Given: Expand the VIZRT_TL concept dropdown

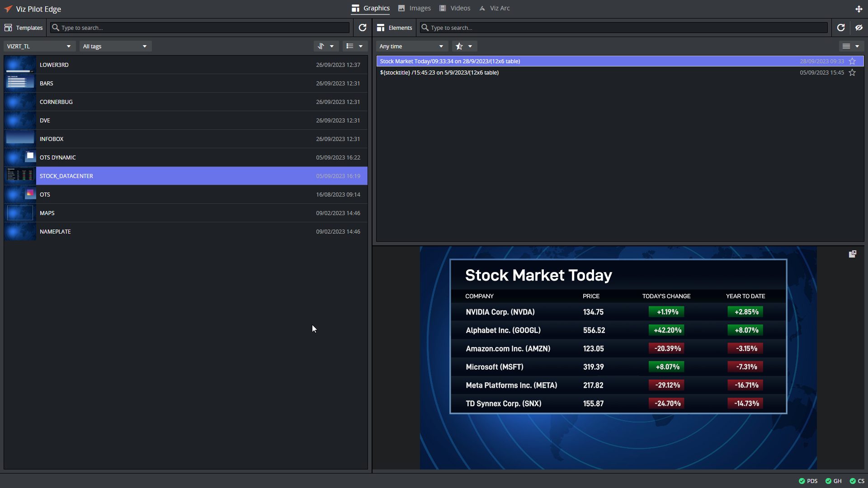Looking at the screenshot, I should coord(39,46).
